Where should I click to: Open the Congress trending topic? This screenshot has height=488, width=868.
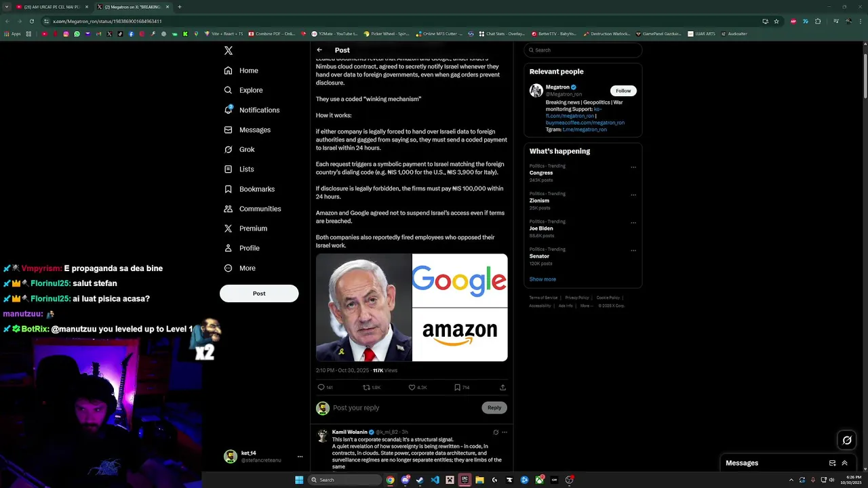[x=541, y=173]
